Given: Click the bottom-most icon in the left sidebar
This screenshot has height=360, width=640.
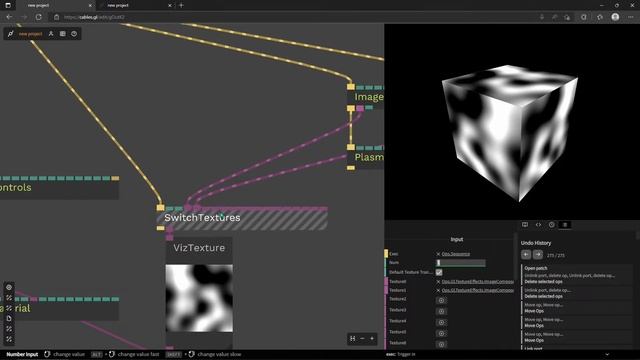Looking at the screenshot, I should tap(9, 339).
